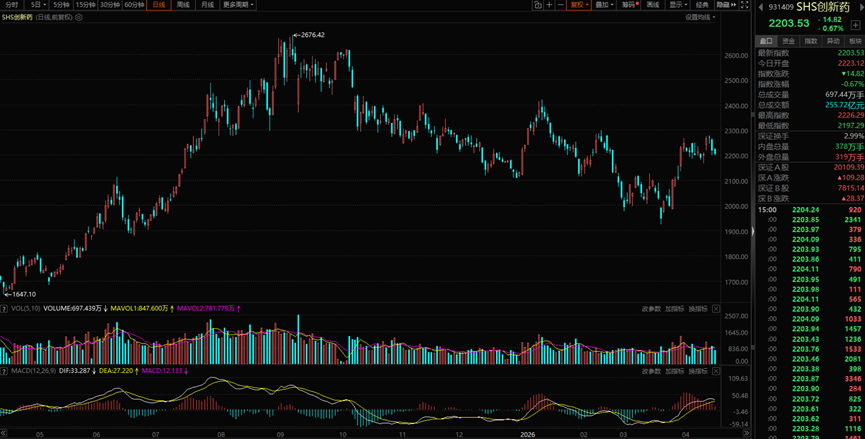Switch chart to 周线 weekly period
Viewport: 865px width, 439px height.
tap(182, 5)
